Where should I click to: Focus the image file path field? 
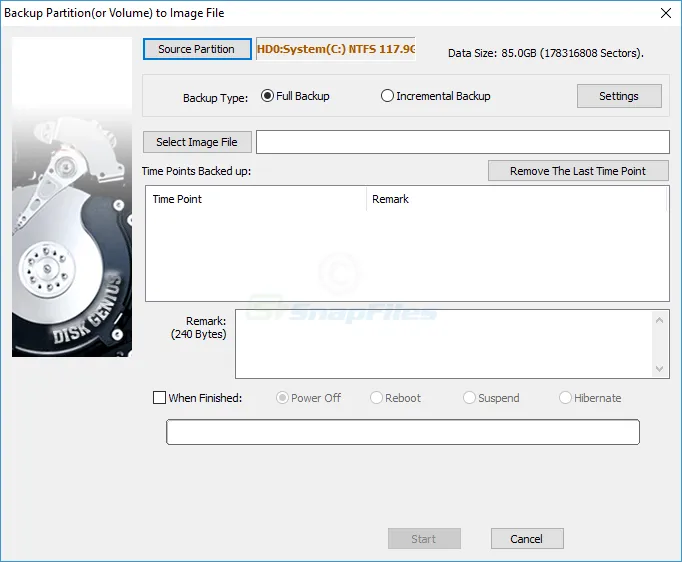(x=462, y=142)
